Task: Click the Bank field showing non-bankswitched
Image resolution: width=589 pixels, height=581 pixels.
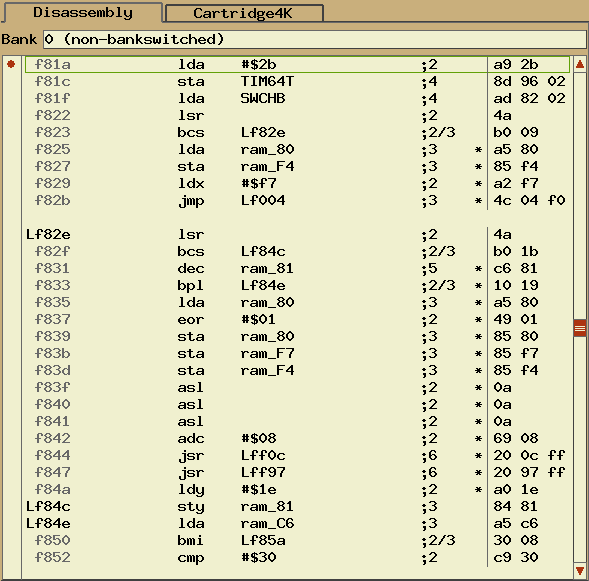Action: (315, 39)
